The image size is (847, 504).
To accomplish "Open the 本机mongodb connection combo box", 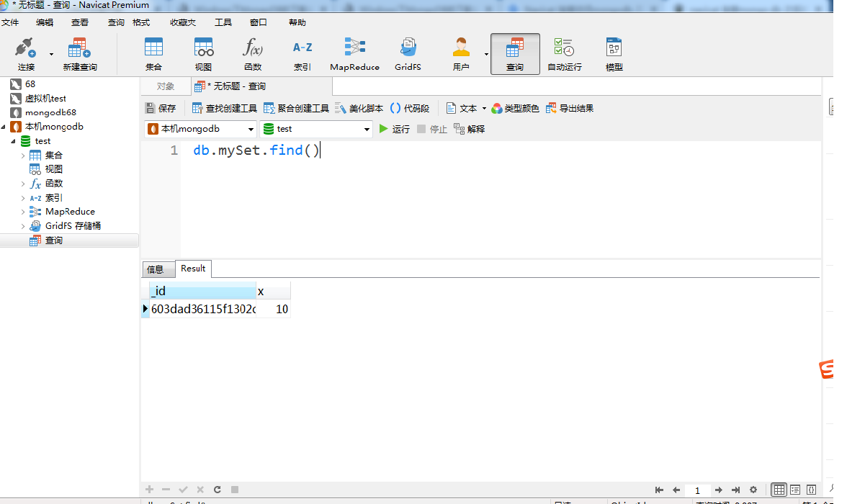I will click(200, 129).
